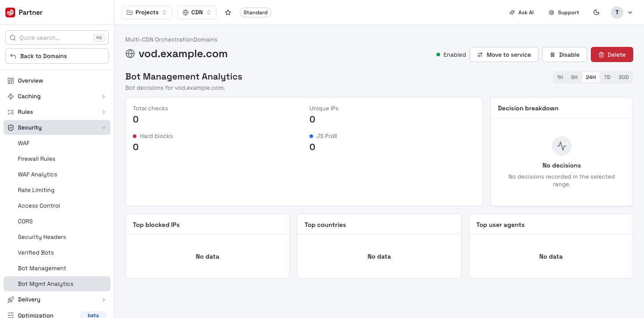Toggle dark mode moon icon
The height and width of the screenshot is (318, 644).
pyautogui.click(x=596, y=13)
